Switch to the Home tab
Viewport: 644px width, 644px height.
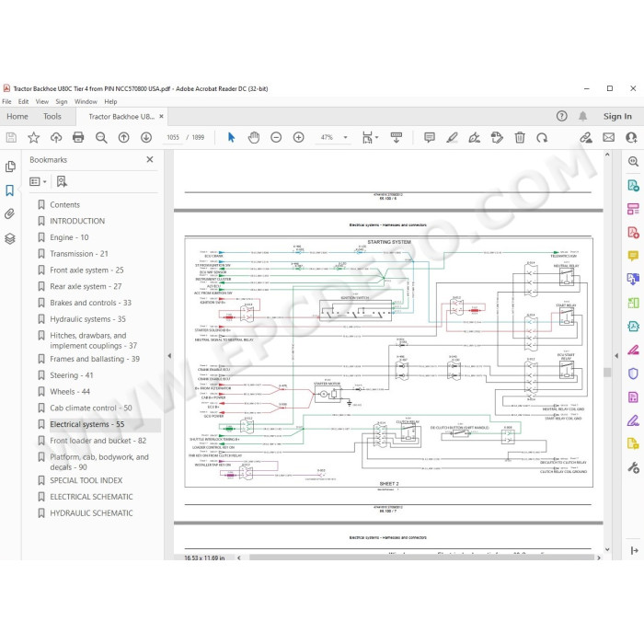pos(17,116)
